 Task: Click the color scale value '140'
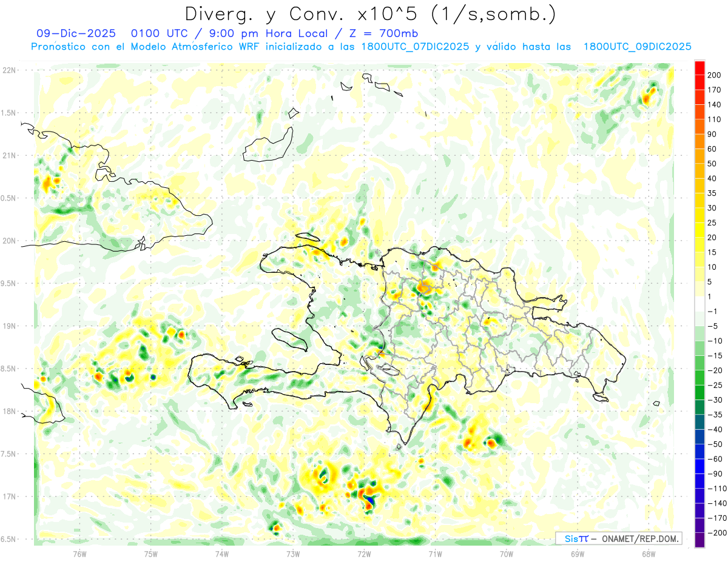(714, 104)
